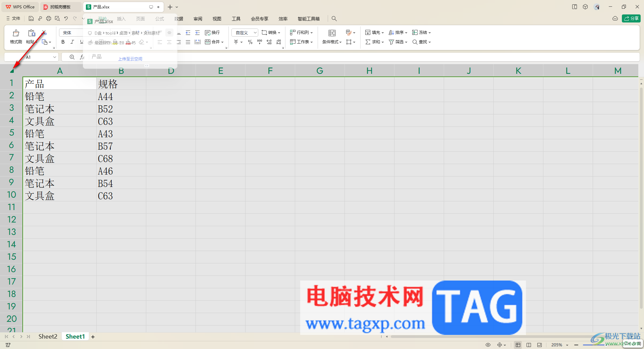Viewport: 644px width, 349px height.
Task: Open the Conditional Formatting (条件格式) dropdown
Action: 332,42
